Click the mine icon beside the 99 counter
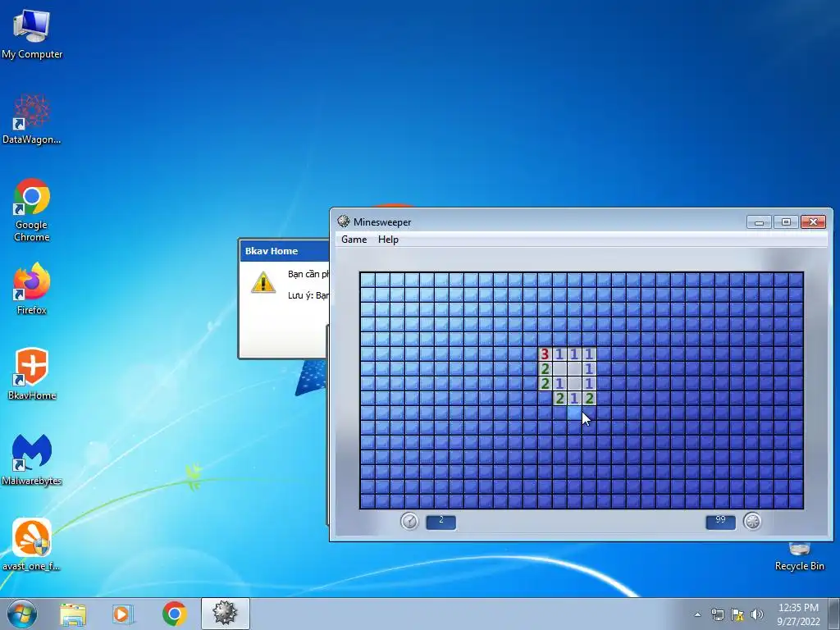The image size is (840, 630). coord(752,521)
